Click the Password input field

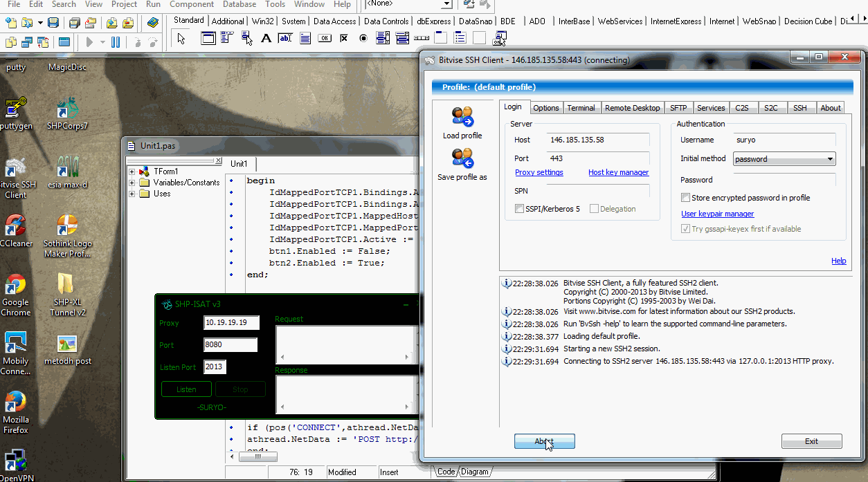784,180
